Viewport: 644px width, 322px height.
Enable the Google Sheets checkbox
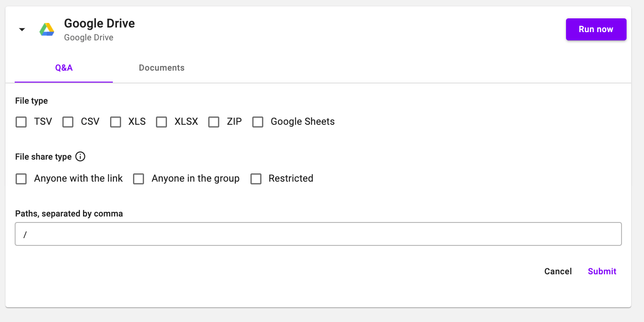click(258, 122)
